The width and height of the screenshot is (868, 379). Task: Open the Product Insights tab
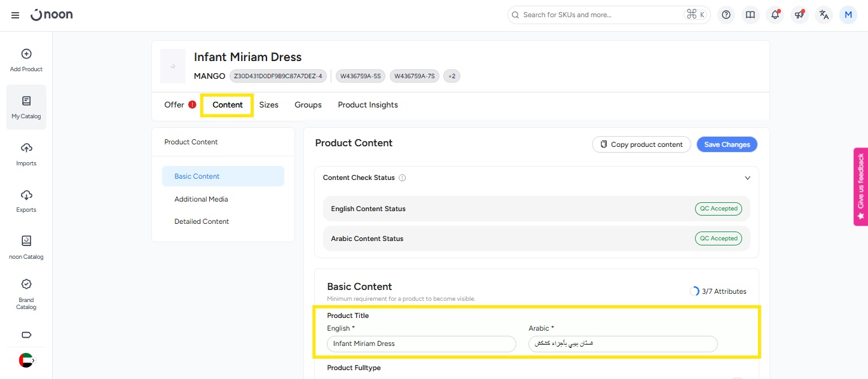368,105
